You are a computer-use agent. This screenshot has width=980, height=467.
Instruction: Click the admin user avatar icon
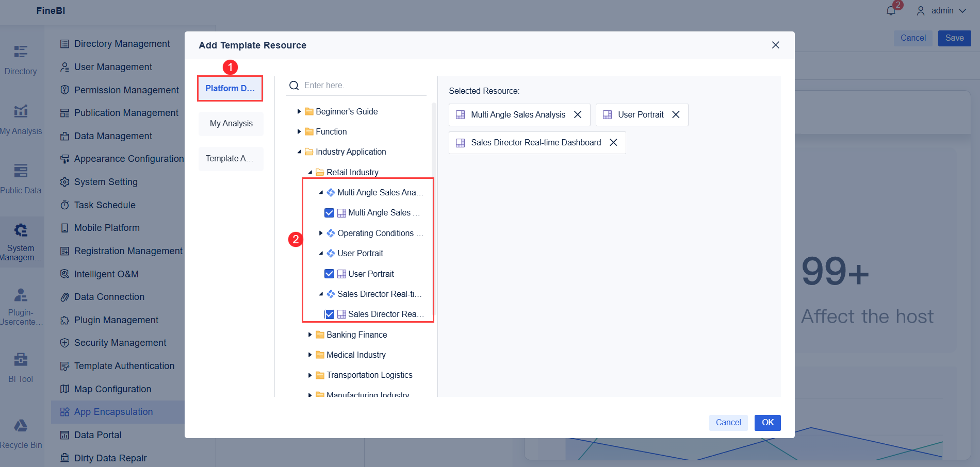tap(920, 11)
